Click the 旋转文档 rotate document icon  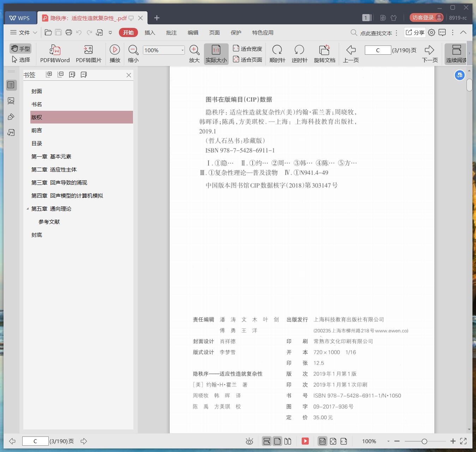[325, 54]
